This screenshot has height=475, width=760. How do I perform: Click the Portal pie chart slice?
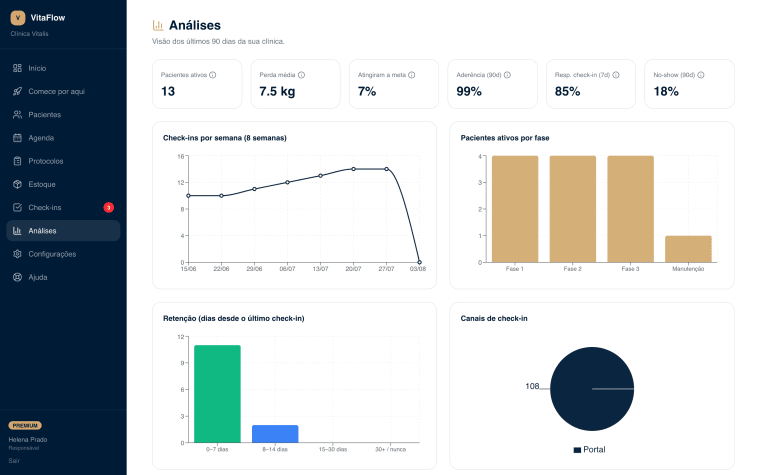592,389
